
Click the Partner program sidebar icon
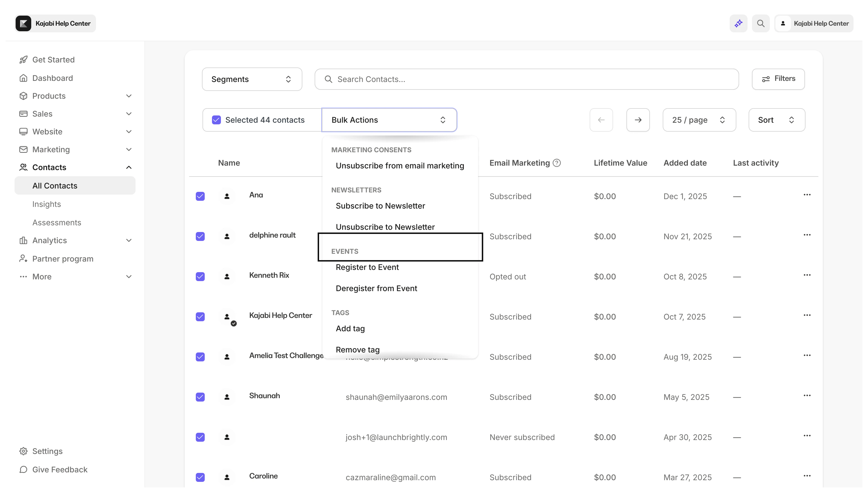pyautogui.click(x=23, y=258)
